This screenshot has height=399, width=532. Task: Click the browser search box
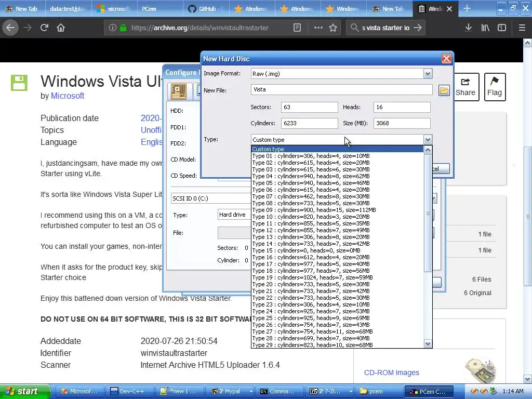(x=385, y=28)
